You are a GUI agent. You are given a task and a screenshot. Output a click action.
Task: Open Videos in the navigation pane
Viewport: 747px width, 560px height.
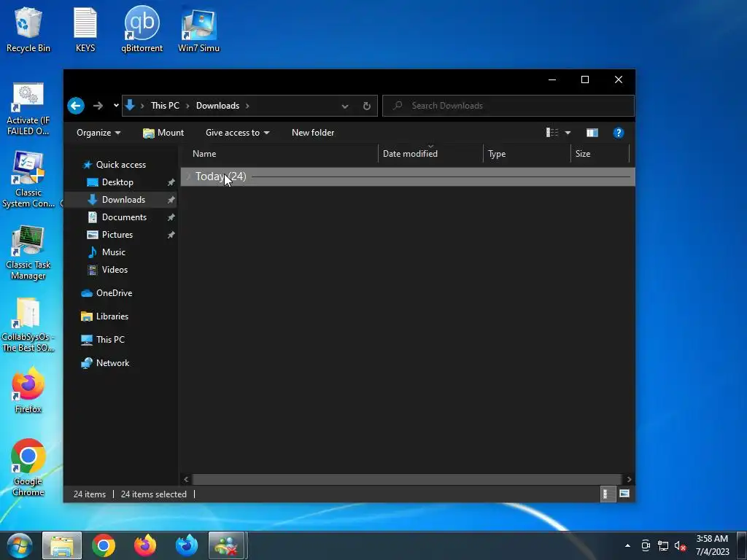[115, 270]
